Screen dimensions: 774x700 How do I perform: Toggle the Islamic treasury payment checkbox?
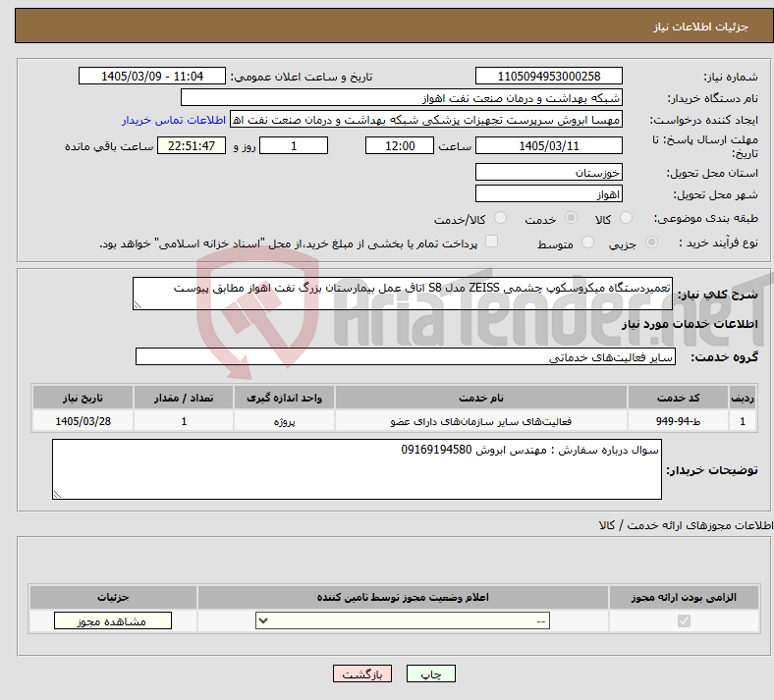click(x=492, y=242)
